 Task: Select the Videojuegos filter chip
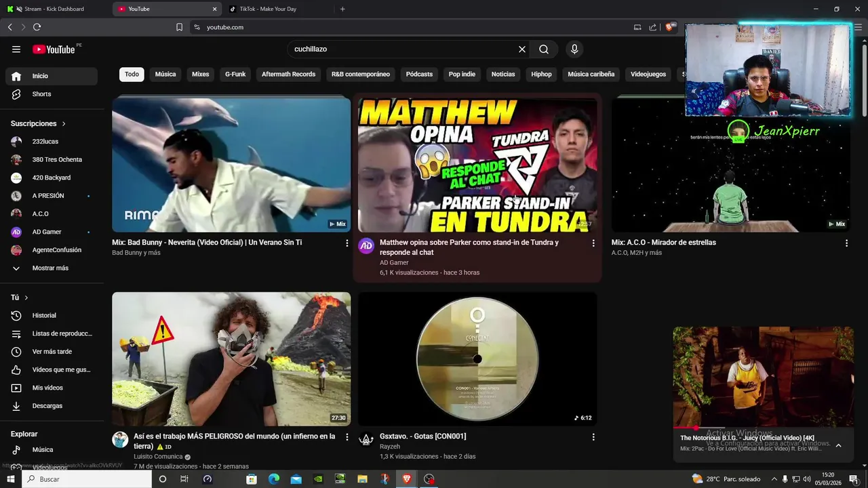(x=648, y=74)
